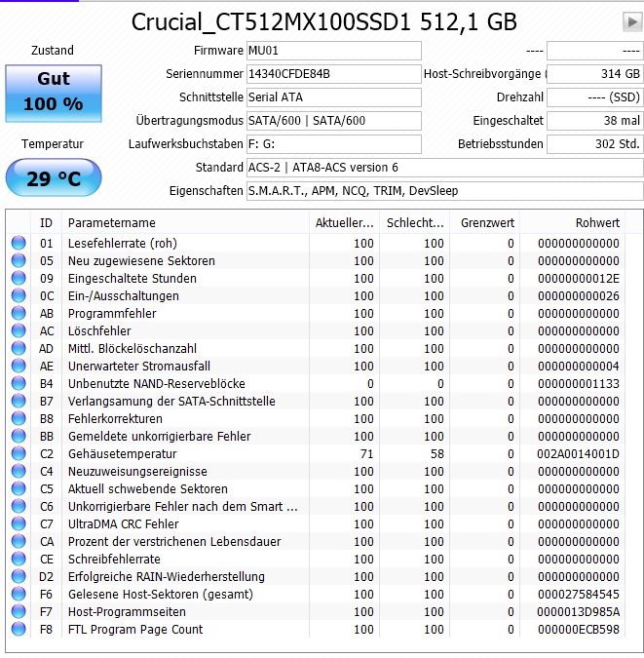Viewport: 644px width, 658px height.
Task: Click status dot for Aktuell schwebende Sektoren
Action: click(x=19, y=489)
